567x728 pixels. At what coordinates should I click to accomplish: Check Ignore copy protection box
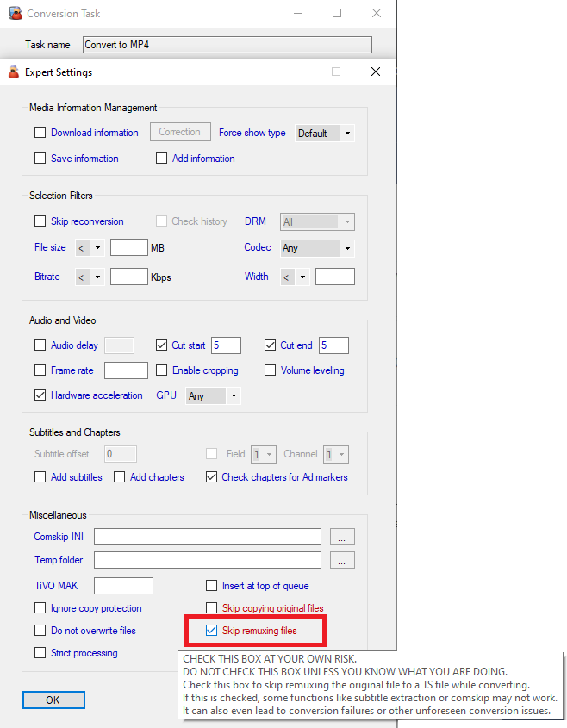(x=40, y=608)
